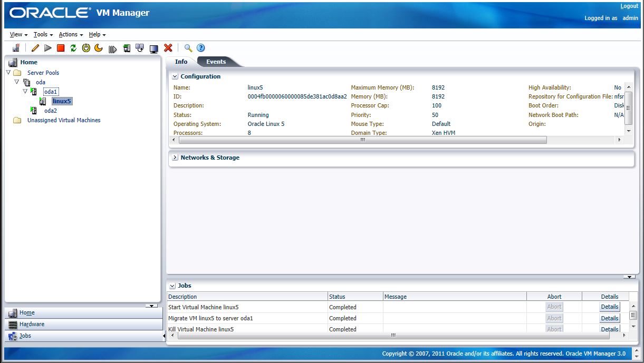Switch to the Info tab

click(181, 62)
